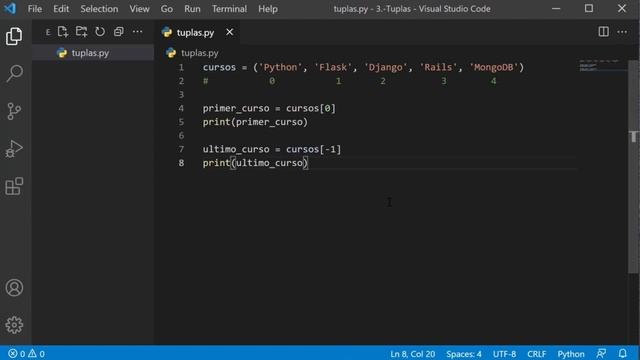Open the Explorer view in activity bar

(x=14, y=36)
